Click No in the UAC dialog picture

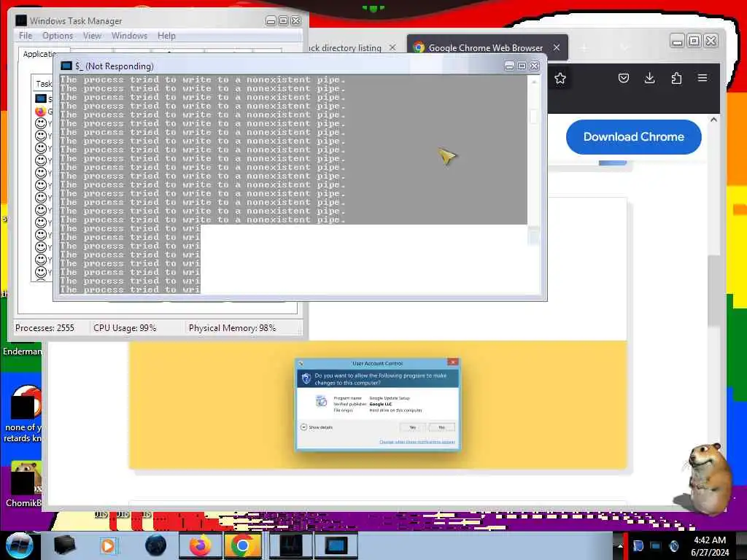click(x=441, y=427)
